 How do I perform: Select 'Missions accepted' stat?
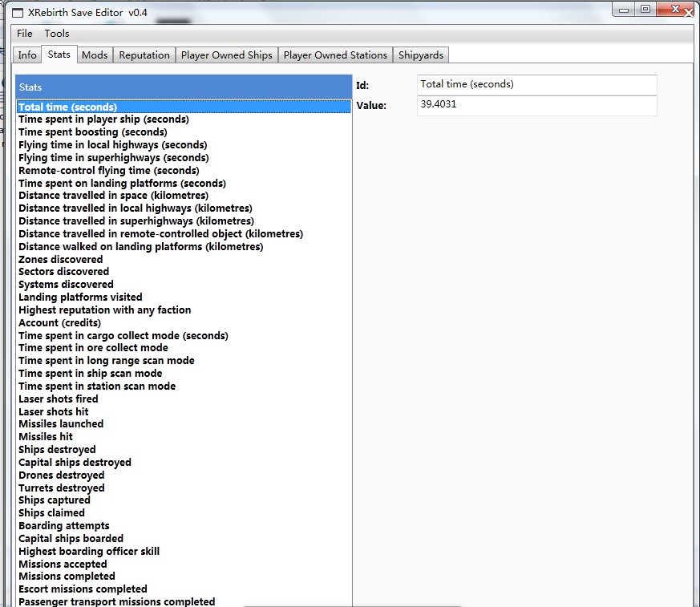184,565
